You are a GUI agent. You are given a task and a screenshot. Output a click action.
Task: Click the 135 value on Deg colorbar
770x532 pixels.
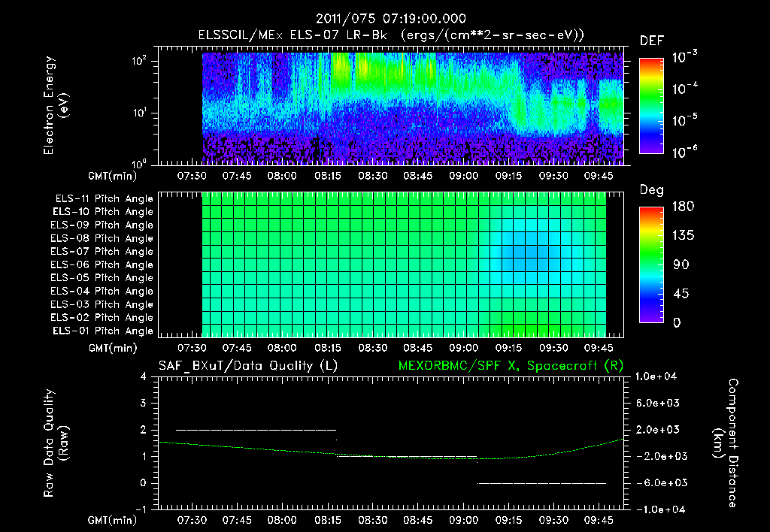click(x=683, y=236)
